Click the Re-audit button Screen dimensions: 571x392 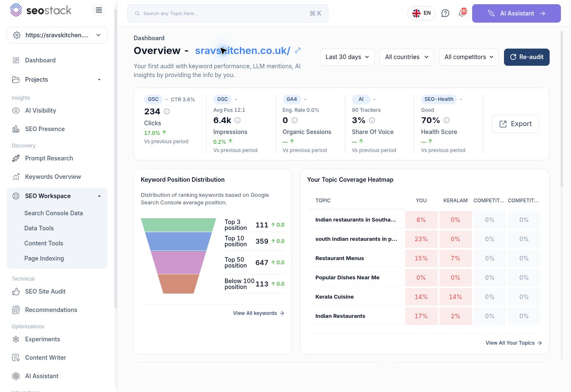pos(527,57)
